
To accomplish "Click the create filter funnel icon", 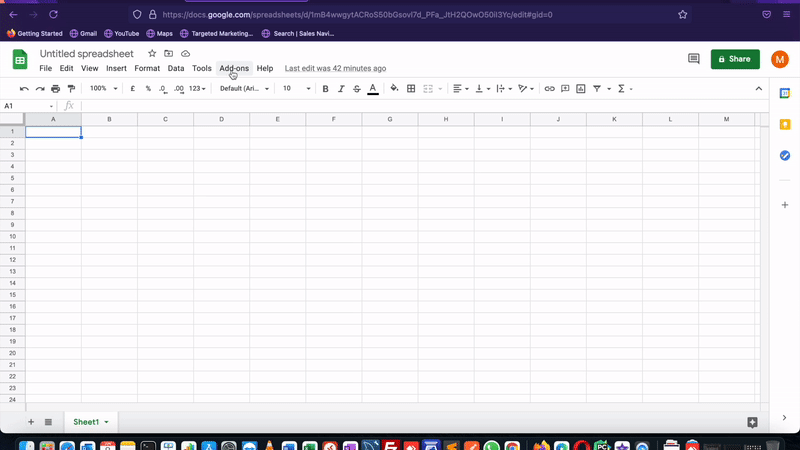I will point(596,89).
